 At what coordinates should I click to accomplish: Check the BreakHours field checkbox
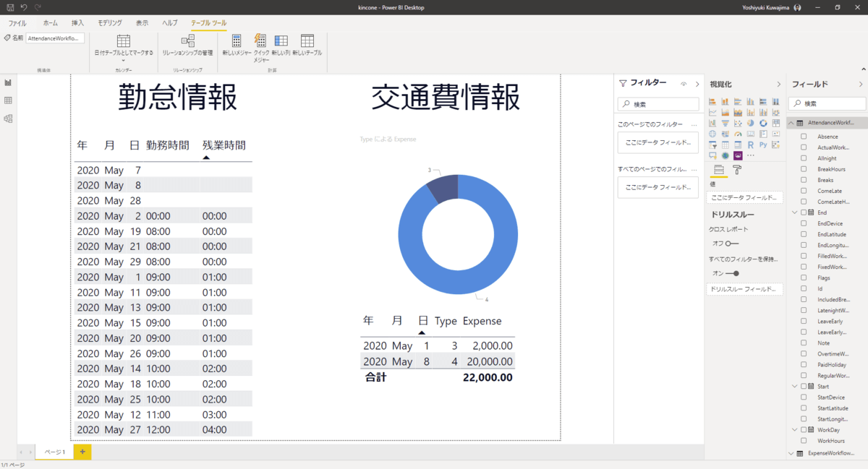pos(804,169)
